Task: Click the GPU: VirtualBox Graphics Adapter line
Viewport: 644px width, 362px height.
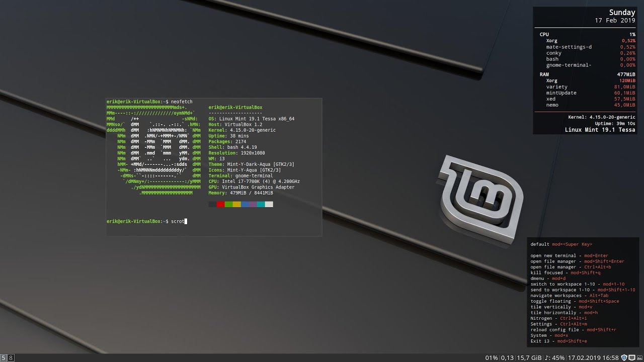Action: [x=252, y=187]
